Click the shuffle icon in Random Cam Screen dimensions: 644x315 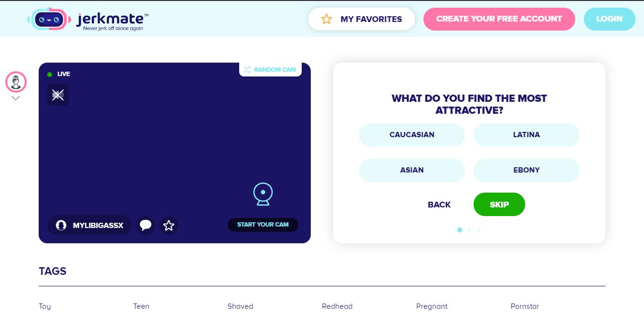247,70
